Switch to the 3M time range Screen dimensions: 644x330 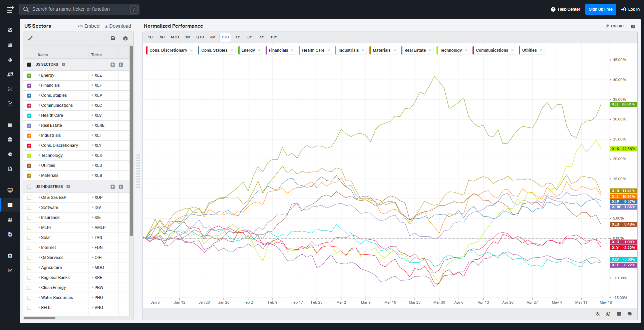[x=213, y=37]
